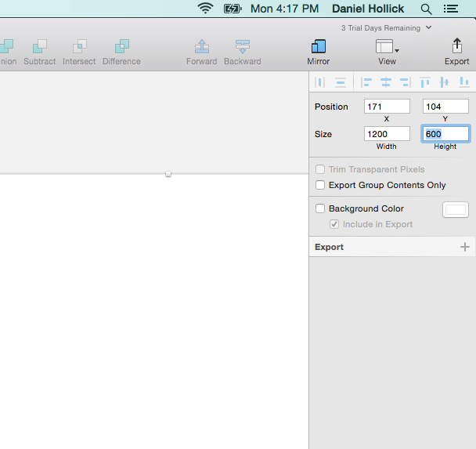Image resolution: width=476 pixels, height=449 pixels.
Task: Align layers to horizontal center
Action: (x=386, y=82)
